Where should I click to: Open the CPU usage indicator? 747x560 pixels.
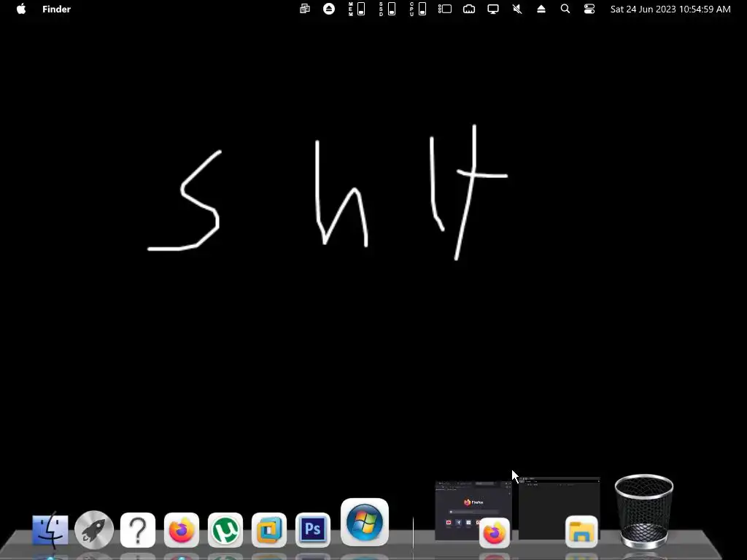tap(418, 9)
